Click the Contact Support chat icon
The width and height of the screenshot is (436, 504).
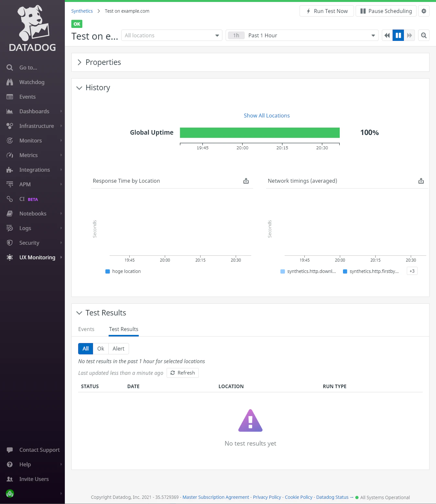[10, 450]
